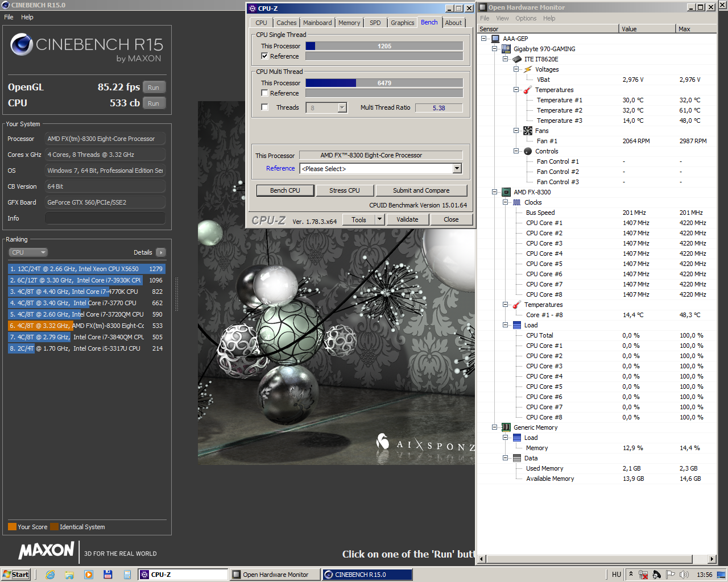Click the Info field in Cinebench

tap(105, 218)
